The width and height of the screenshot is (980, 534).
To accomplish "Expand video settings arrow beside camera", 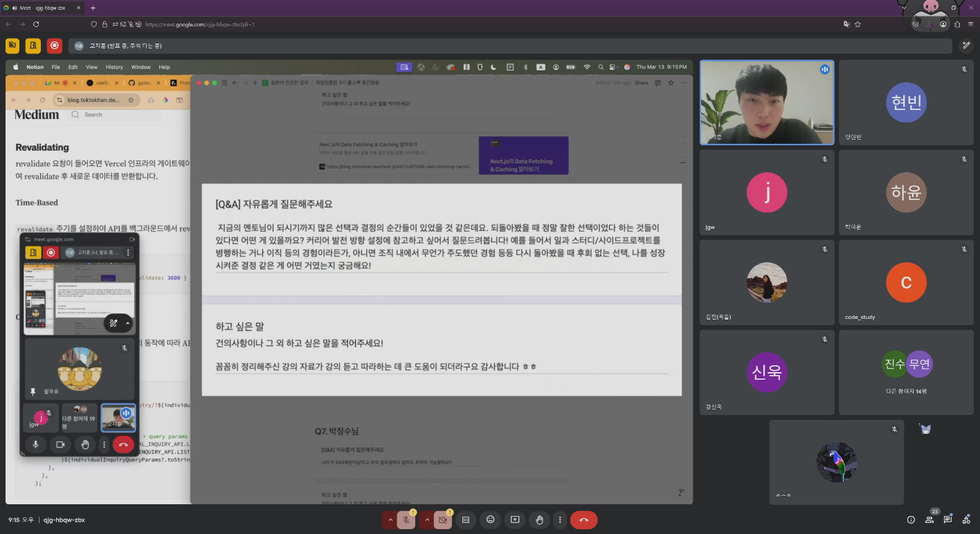I will click(x=426, y=520).
